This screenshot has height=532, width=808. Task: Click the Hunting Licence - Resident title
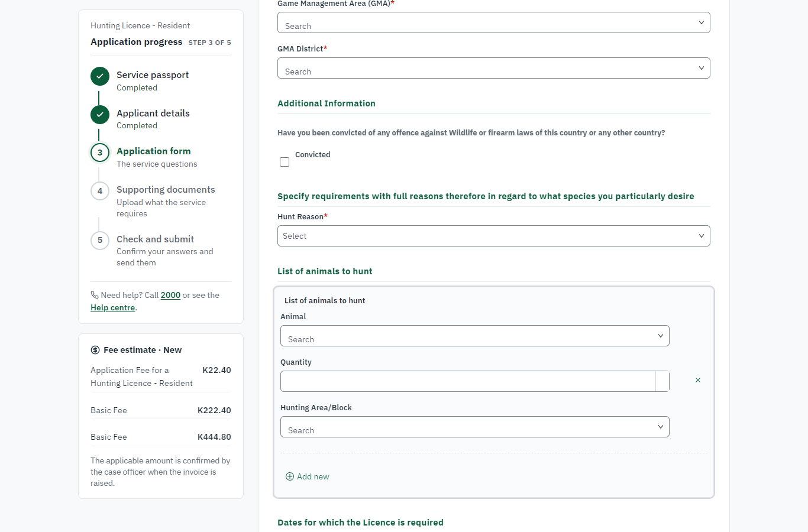tap(140, 25)
